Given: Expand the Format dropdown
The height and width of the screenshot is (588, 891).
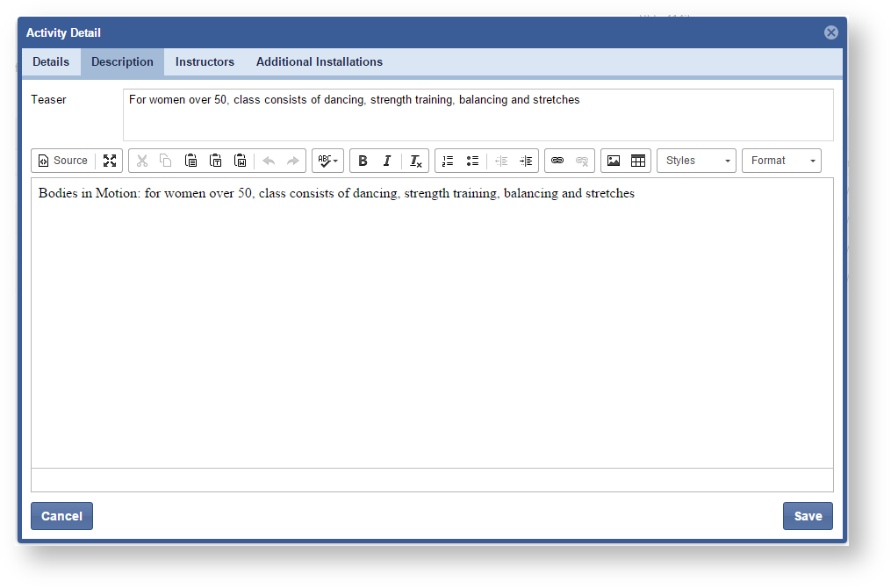Looking at the screenshot, I should coord(781,161).
